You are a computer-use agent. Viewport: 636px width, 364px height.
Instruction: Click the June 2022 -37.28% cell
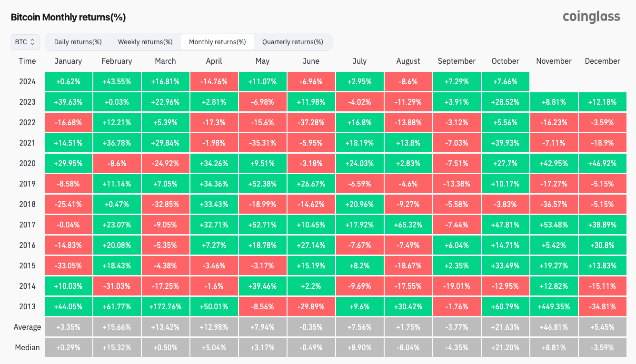[311, 122]
